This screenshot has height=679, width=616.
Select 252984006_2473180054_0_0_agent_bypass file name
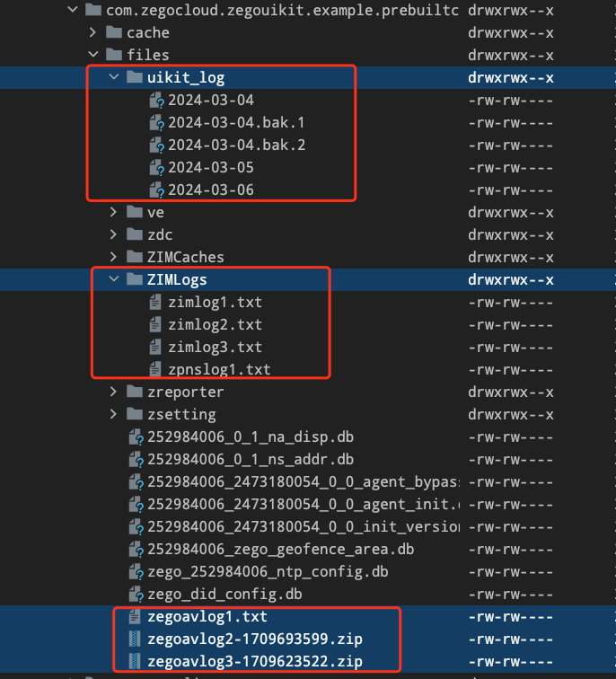point(304,482)
